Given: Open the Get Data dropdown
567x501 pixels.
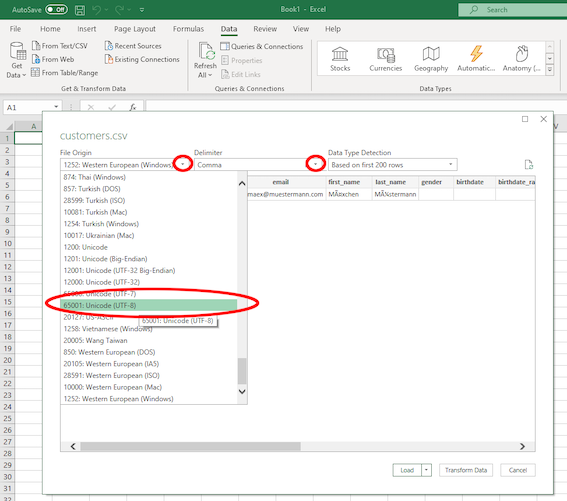Looking at the screenshot, I should 17,60.
